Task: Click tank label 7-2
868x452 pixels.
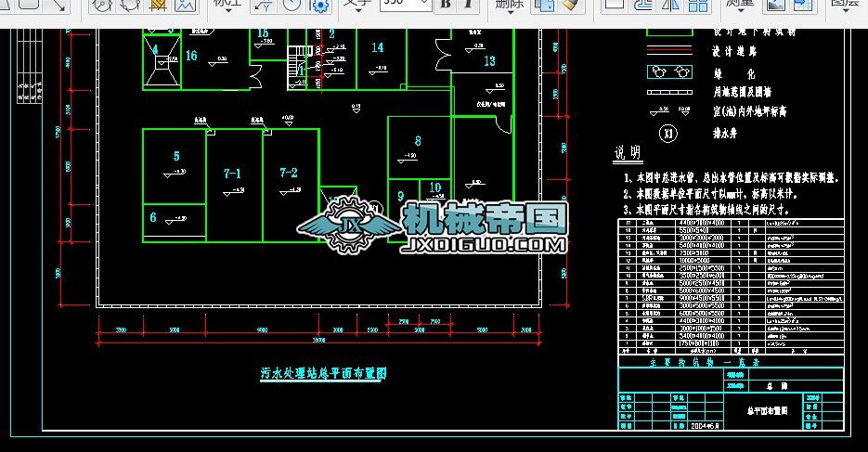Action: 289,173
